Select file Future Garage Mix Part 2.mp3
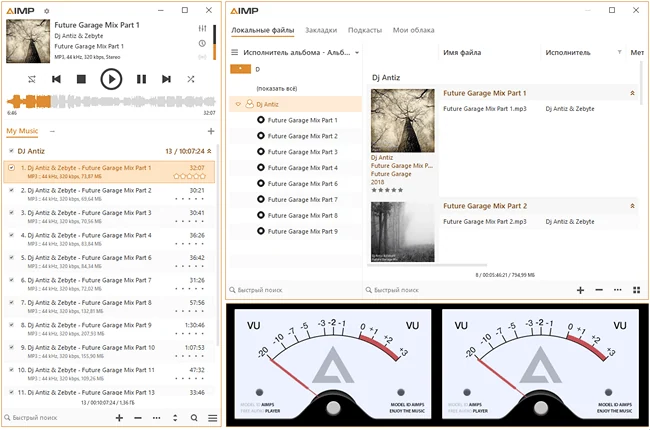The image size is (650, 430). click(485, 222)
